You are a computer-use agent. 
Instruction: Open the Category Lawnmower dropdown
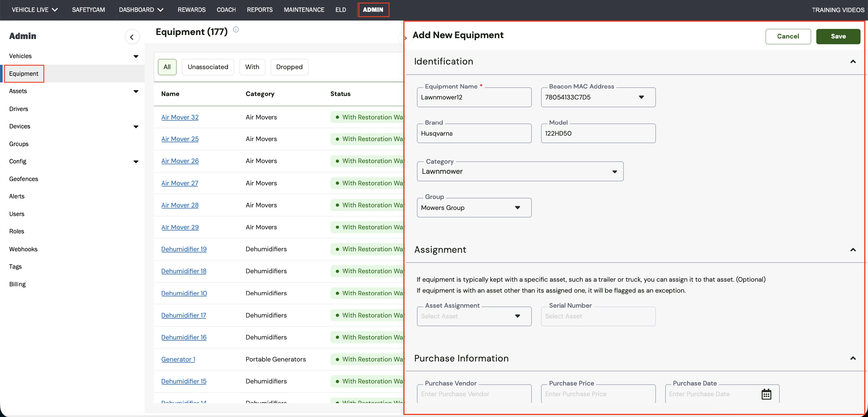614,171
